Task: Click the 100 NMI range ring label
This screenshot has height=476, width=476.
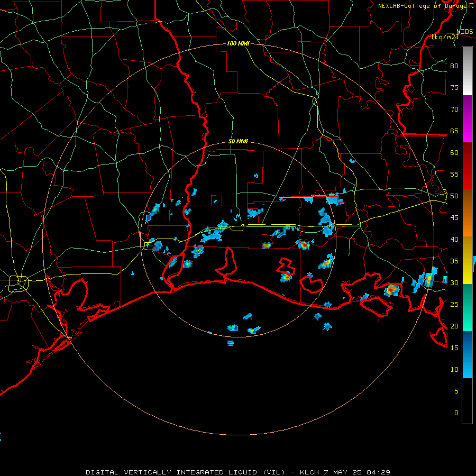Action: (238, 44)
